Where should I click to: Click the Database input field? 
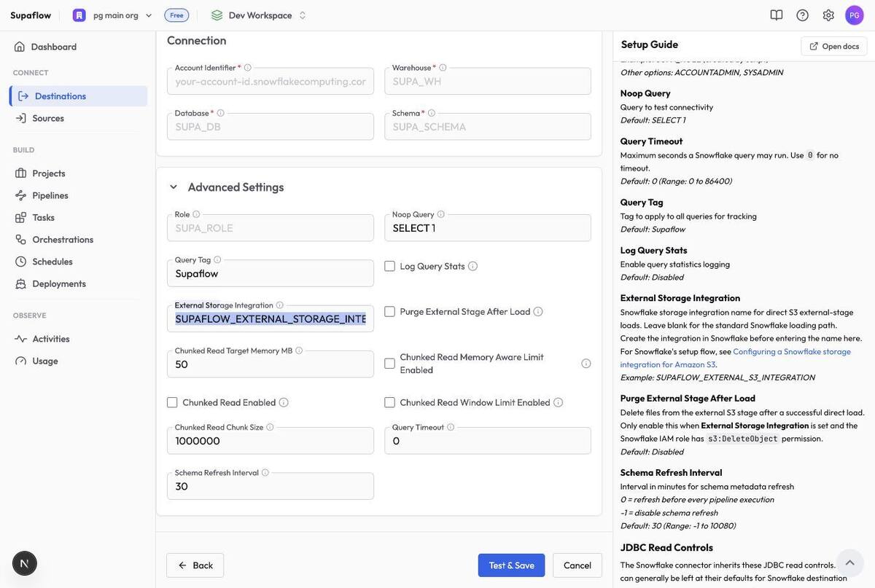point(271,126)
